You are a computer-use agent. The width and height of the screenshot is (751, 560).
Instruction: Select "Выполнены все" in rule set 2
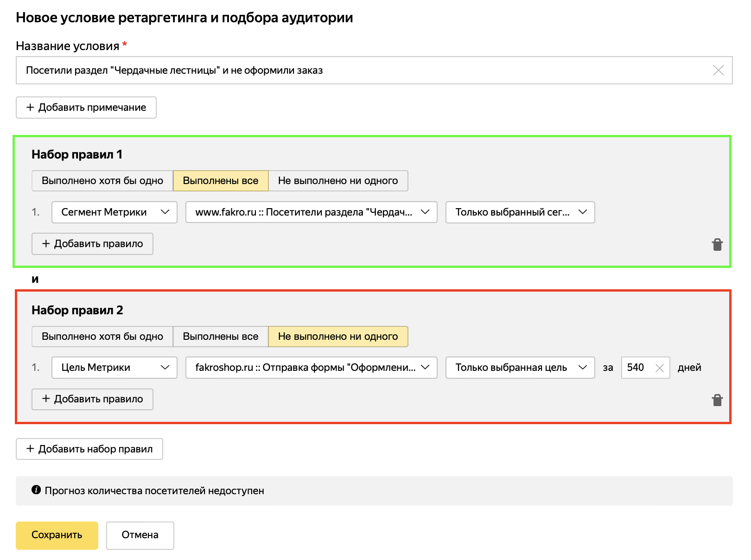click(221, 337)
